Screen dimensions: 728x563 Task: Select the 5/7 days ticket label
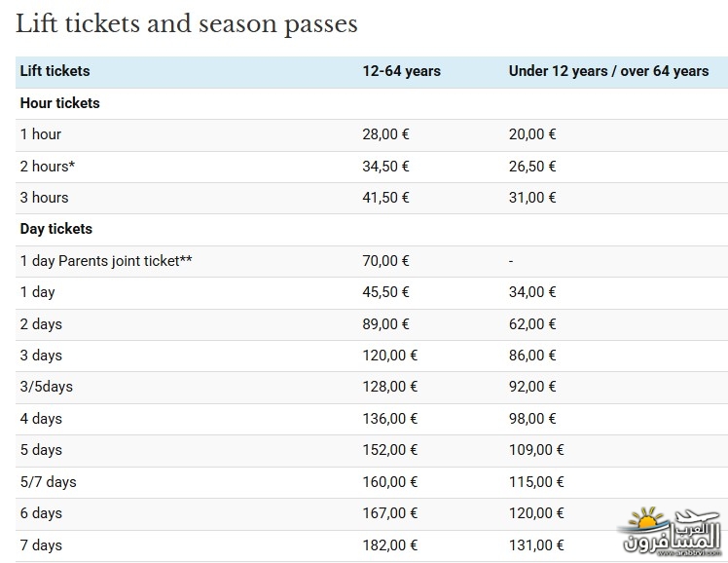49,482
